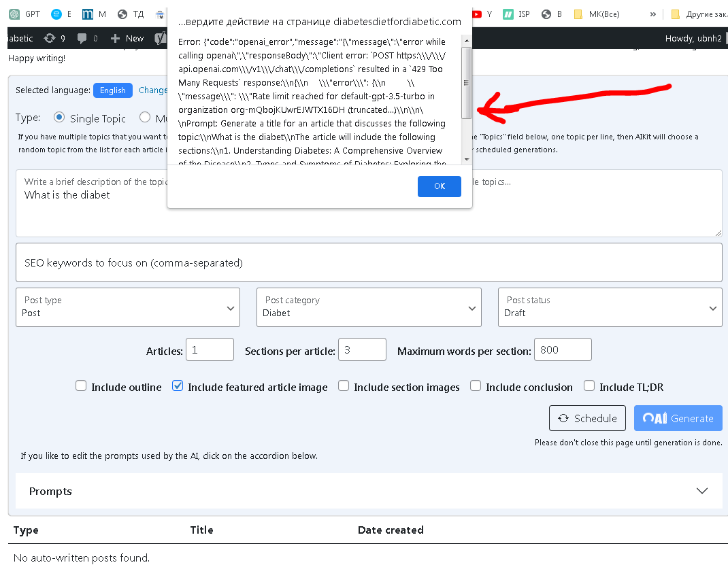The width and height of the screenshot is (728, 567).
Task: Open the ISP bookmark icon
Action: [x=508, y=14]
